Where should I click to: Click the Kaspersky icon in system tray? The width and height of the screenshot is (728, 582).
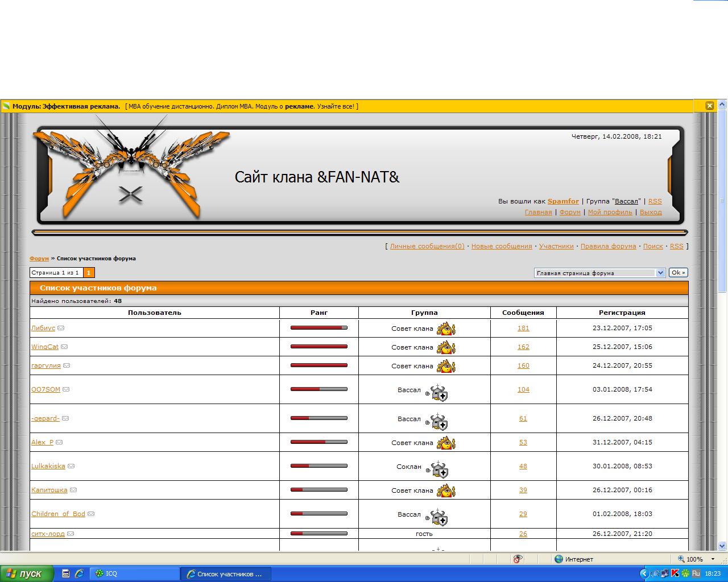(x=675, y=573)
